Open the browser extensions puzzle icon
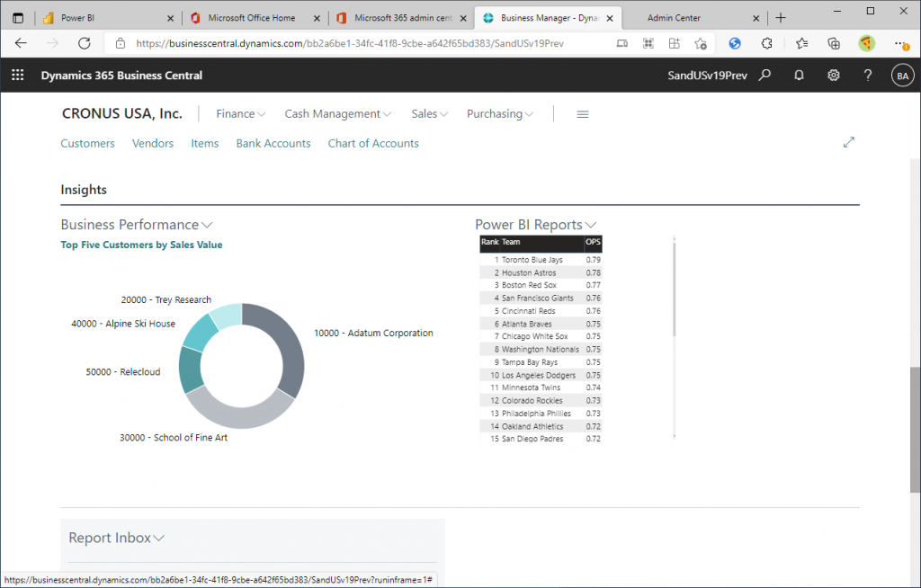The width and height of the screenshot is (921, 588). [766, 43]
